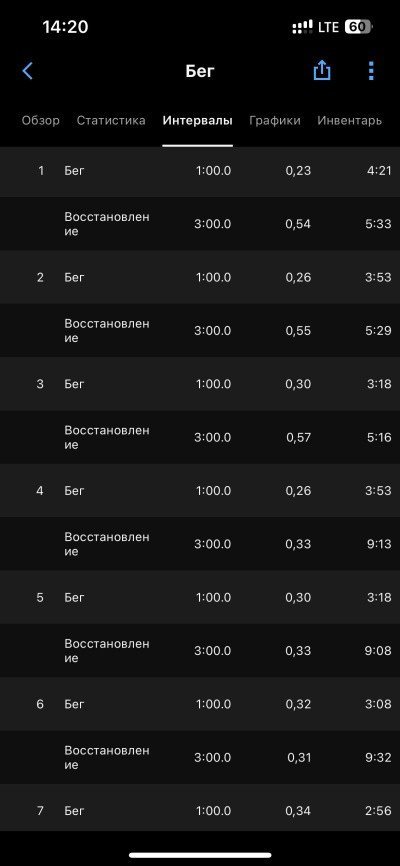Tap the Восстановление row with pace 9:32
The image size is (400, 866).
coord(200,757)
